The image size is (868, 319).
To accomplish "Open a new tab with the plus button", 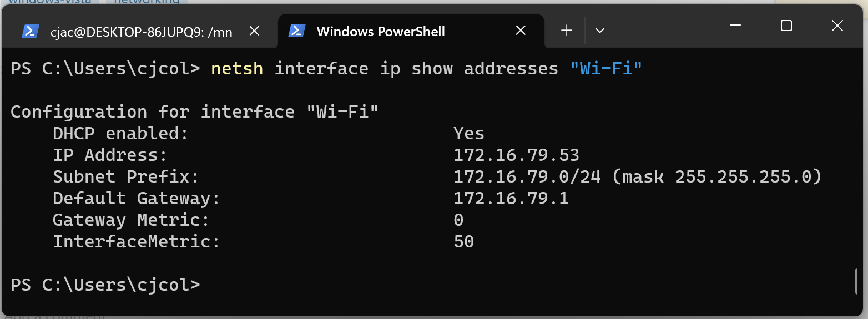I will coord(566,31).
